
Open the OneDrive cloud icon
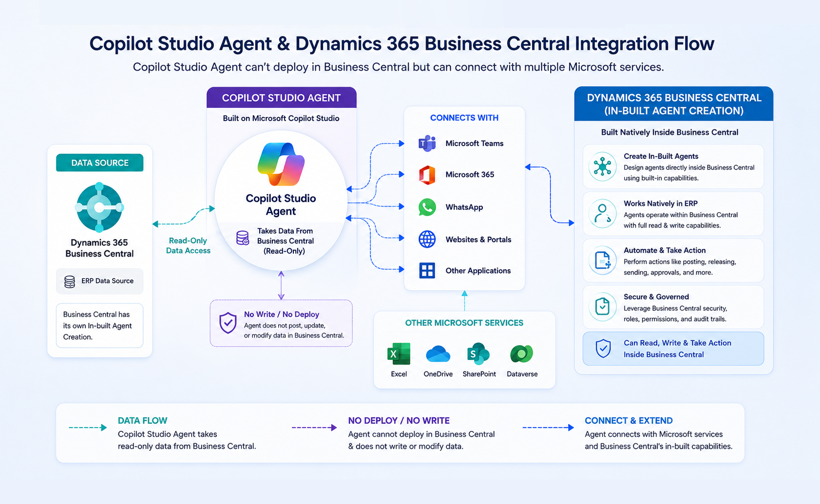click(438, 354)
